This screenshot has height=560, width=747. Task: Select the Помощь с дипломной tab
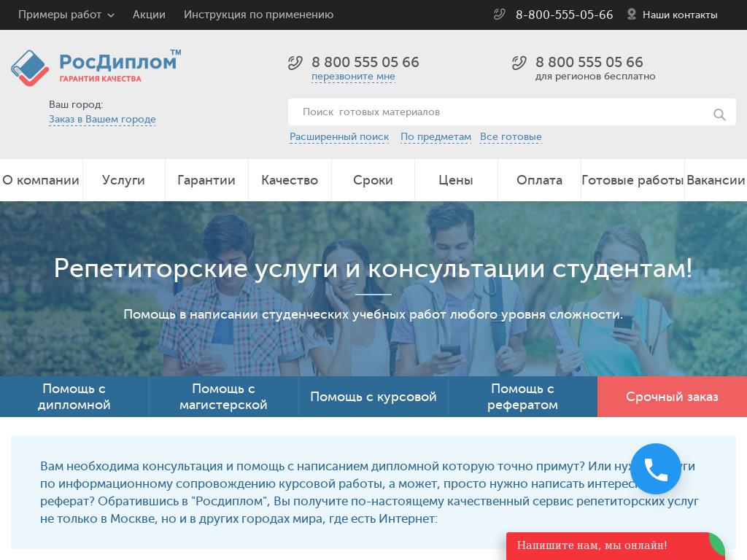coord(74,397)
